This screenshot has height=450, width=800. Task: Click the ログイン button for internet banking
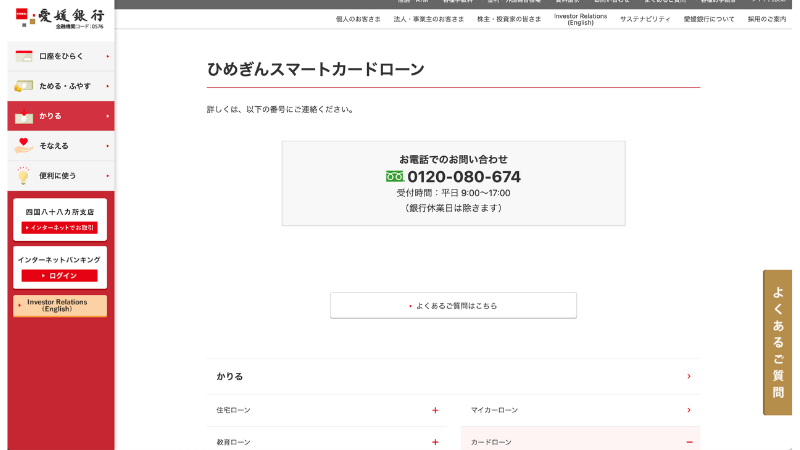(59, 276)
